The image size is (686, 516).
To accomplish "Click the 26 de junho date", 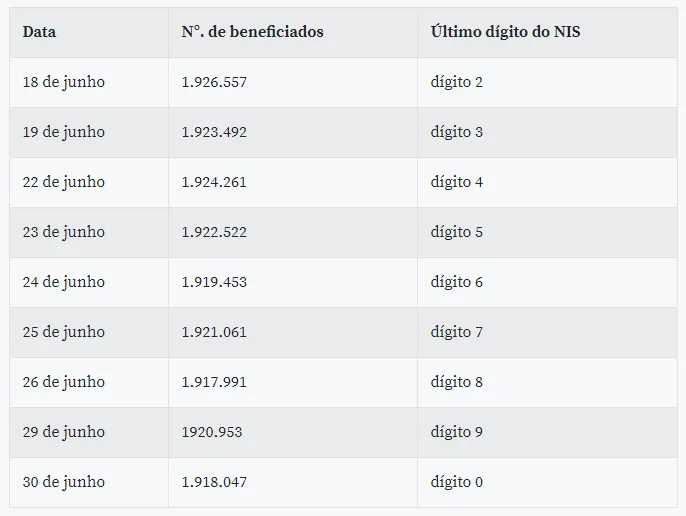I will (x=64, y=382).
